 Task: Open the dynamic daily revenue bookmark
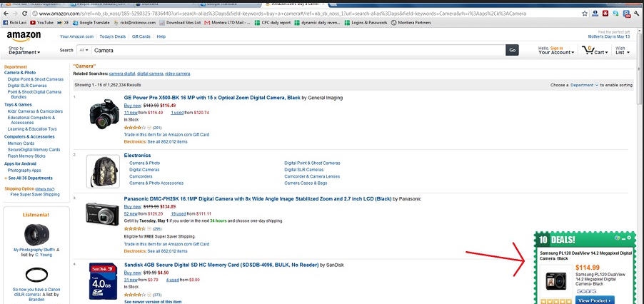coord(317,23)
